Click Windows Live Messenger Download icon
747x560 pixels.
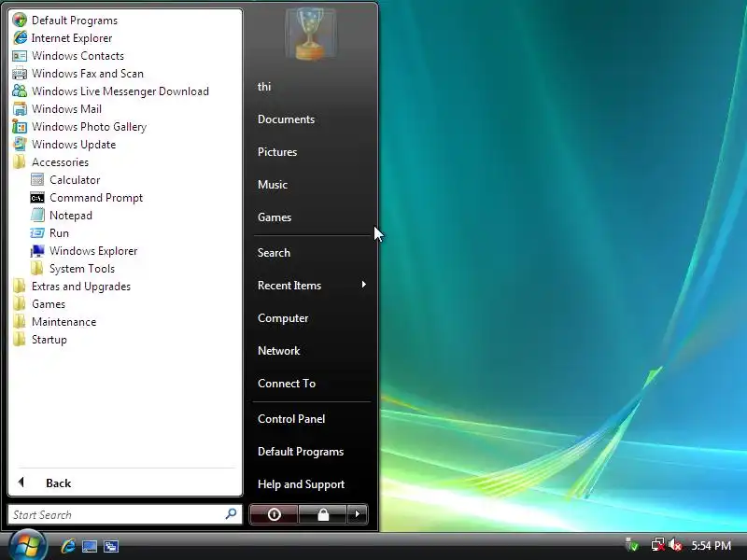20,91
